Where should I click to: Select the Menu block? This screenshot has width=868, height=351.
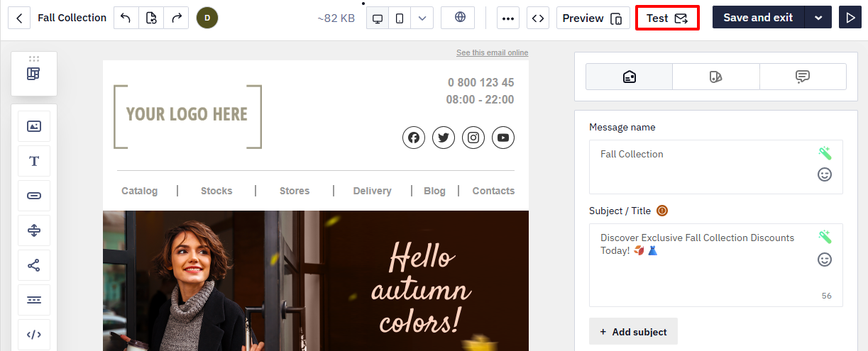[x=34, y=300]
